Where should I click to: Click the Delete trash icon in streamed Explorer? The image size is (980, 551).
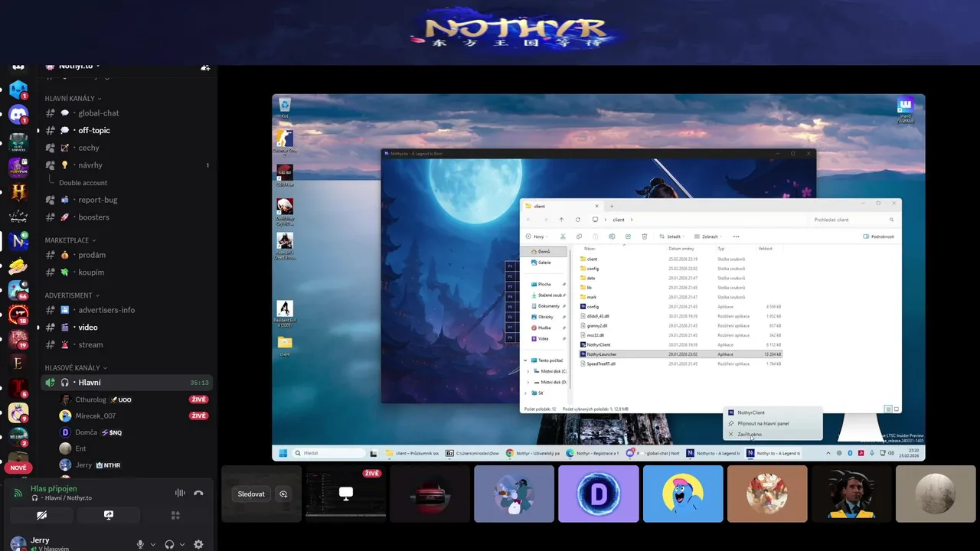click(x=645, y=236)
